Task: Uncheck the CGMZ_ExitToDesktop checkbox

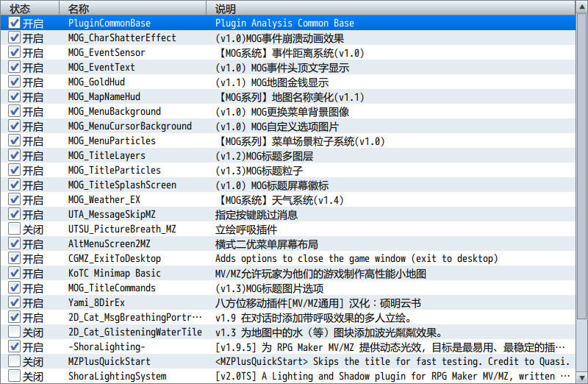Action: click(14, 258)
